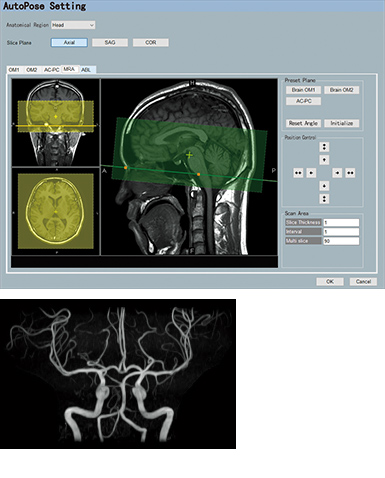Select the COR slice plane
Image resolution: width=385 pixels, height=478 pixels.
point(151,43)
